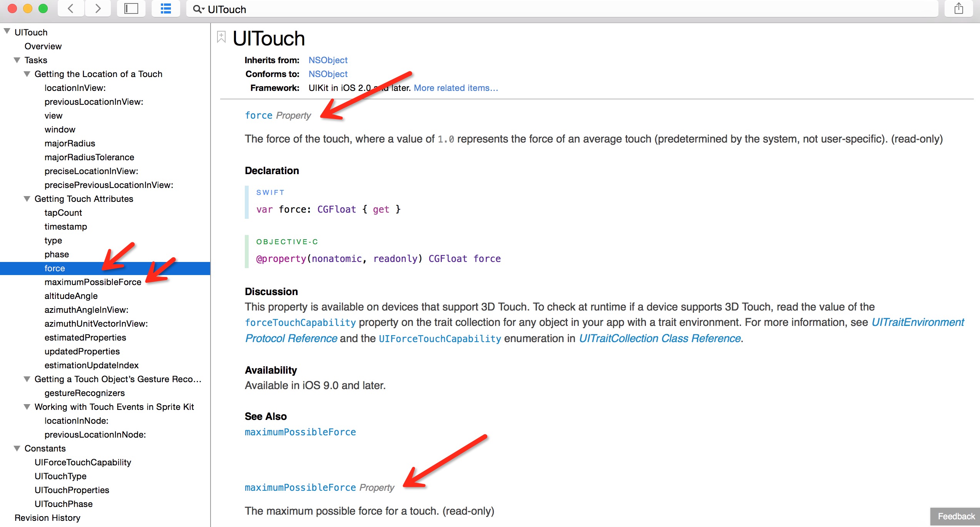This screenshot has width=980, height=527.
Task: Collapse Getting Touch Attributes group
Action: (x=27, y=199)
